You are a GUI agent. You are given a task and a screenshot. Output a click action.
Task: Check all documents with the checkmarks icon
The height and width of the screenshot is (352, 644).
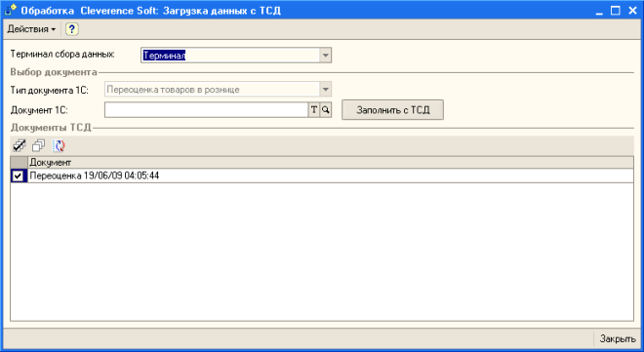pyautogui.click(x=20, y=145)
